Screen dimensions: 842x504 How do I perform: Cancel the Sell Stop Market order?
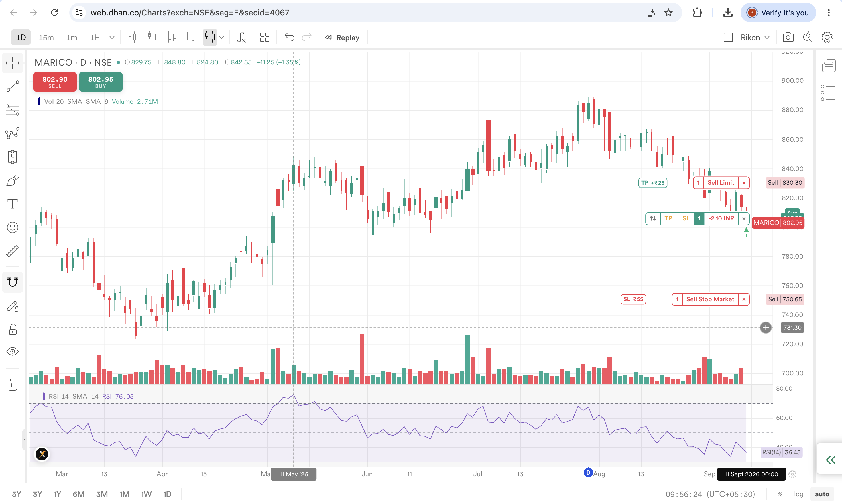click(x=744, y=299)
